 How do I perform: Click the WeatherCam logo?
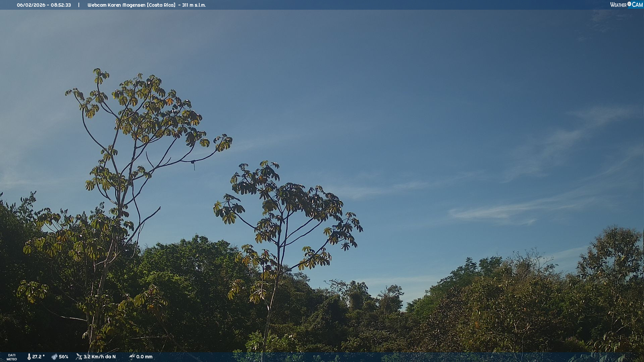coord(626,5)
